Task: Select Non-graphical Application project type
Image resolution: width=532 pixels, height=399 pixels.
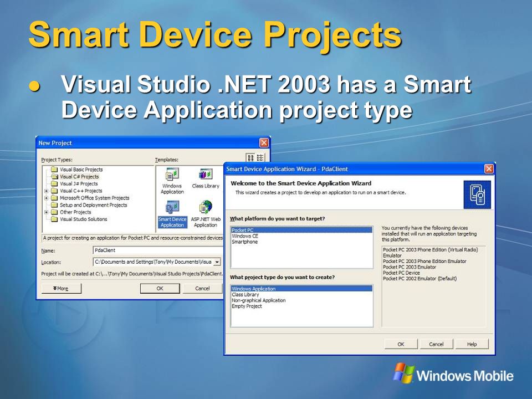Action: coord(301,300)
